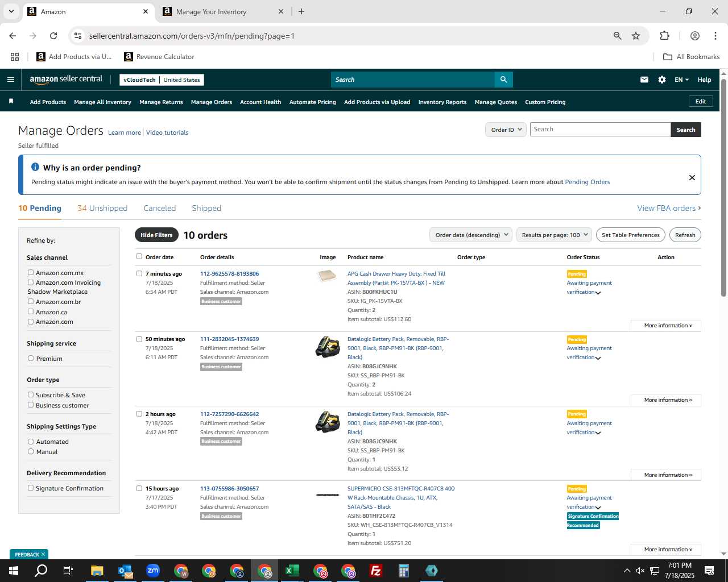Open the EN language dropdown
The width and height of the screenshot is (728, 582).
[681, 80]
